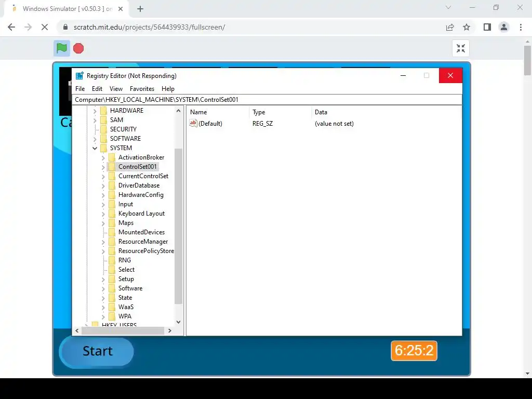Bookmark this page with star icon
The image size is (532, 399).
[x=467, y=27]
